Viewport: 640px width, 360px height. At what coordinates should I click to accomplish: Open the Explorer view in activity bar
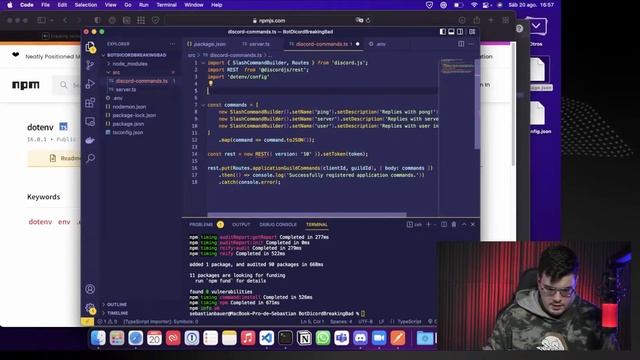click(x=90, y=47)
